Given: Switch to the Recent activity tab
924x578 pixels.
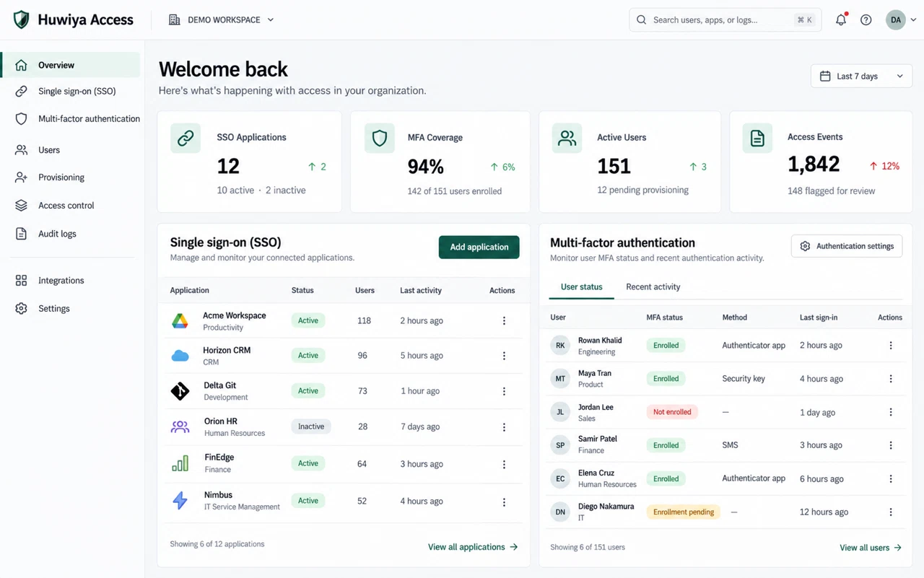Looking at the screenshot, I should (x=653, y=287).
